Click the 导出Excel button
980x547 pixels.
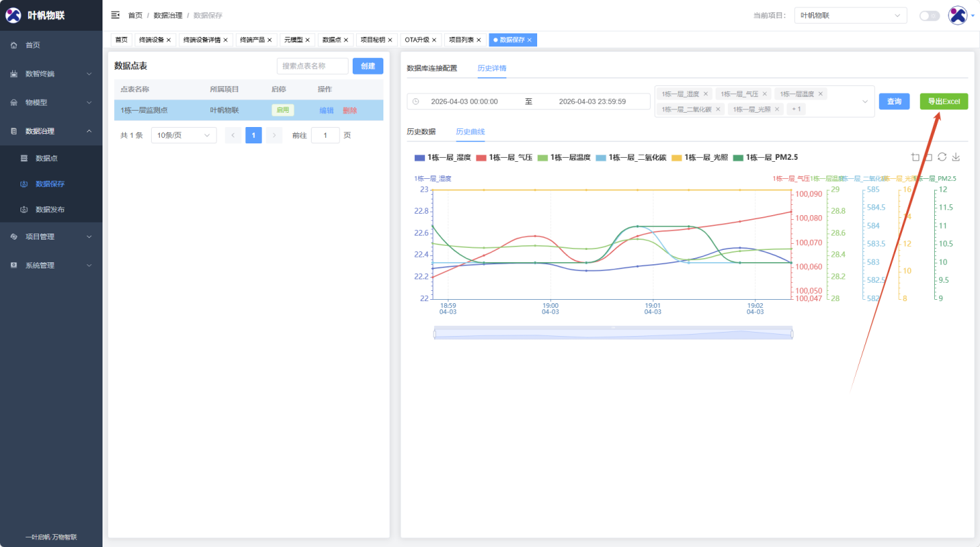pos(943,102)
